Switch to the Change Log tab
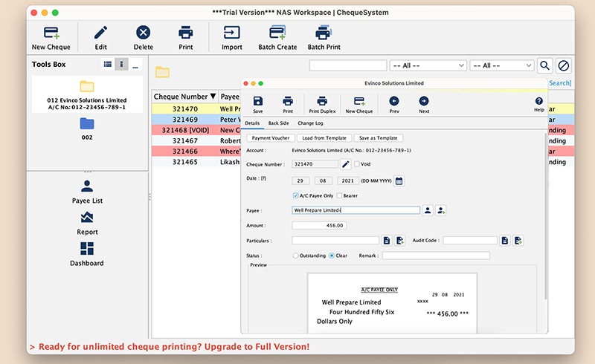Viewport: 595px width, 364px height. (310, 123)
